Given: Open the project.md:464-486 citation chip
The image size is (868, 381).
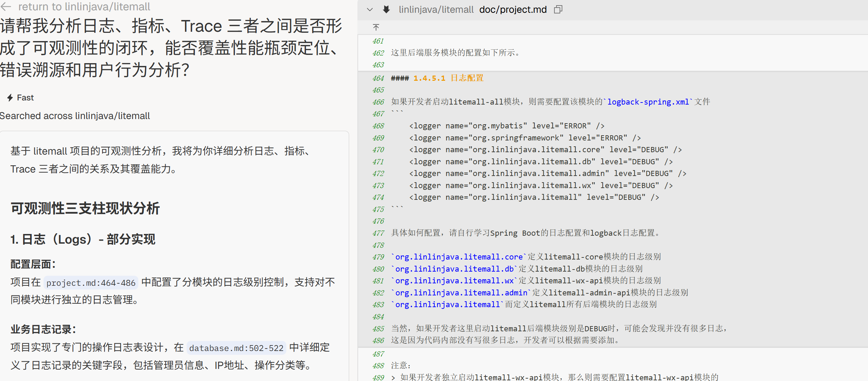Looking at the screenshot, I should point(91,283).
